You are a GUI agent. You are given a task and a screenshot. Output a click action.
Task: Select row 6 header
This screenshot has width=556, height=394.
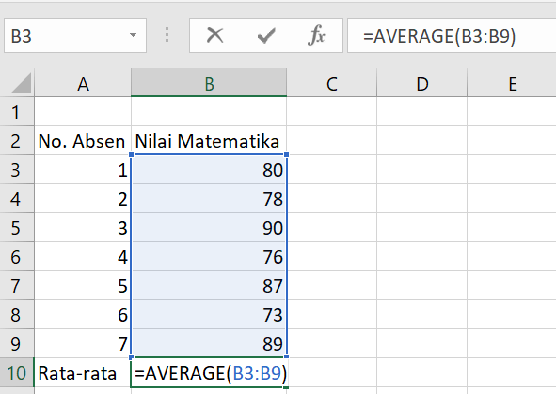pyautogui.click(x=17, y=257)
